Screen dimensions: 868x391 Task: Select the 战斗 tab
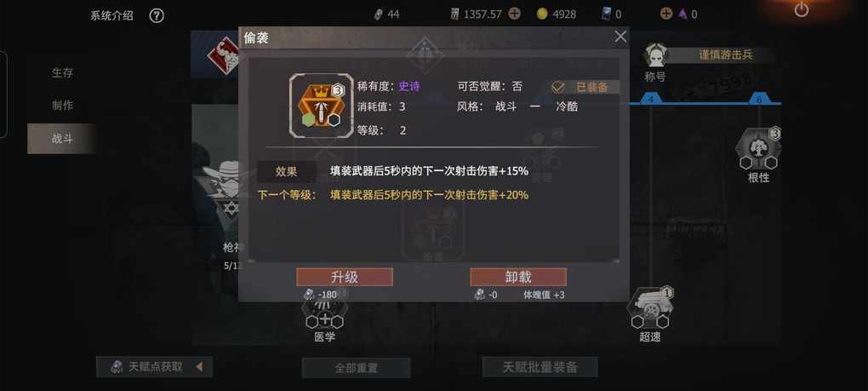click(62, 139)
